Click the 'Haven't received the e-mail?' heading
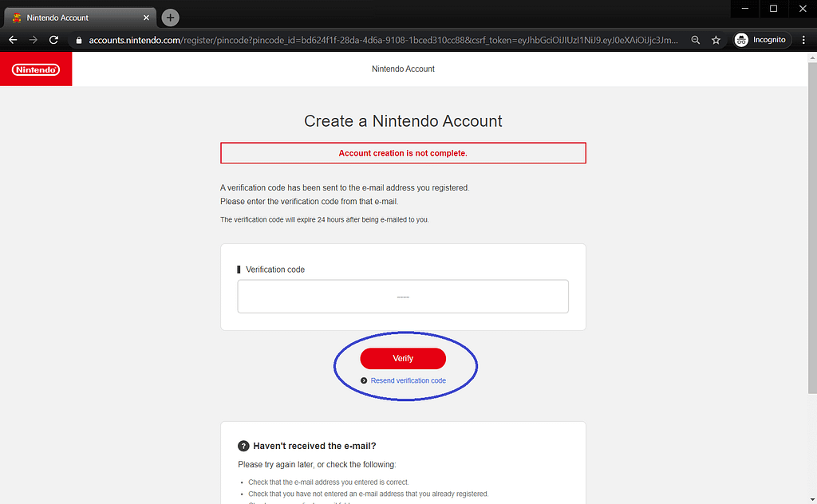This screenshot has width=817, height=504. 314,446
